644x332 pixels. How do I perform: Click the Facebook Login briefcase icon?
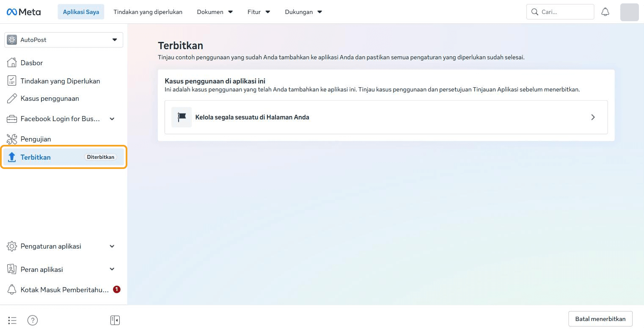[12, 119]
